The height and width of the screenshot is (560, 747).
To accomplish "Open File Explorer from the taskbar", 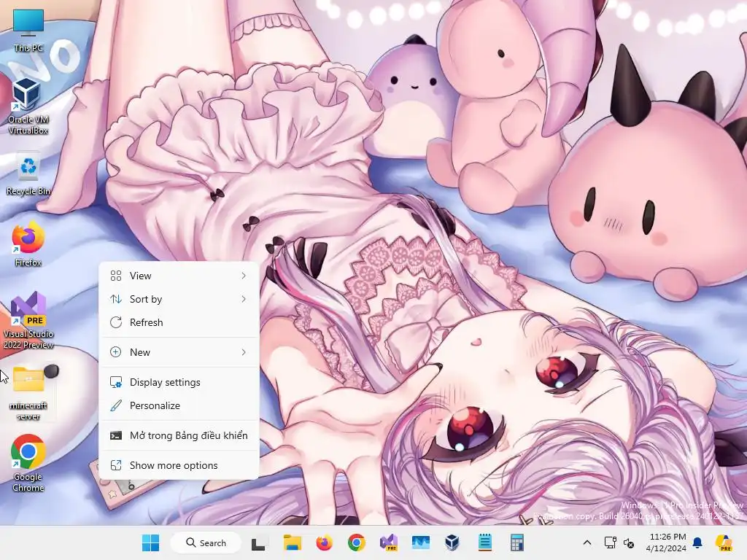I will click(x=292, y=542).
